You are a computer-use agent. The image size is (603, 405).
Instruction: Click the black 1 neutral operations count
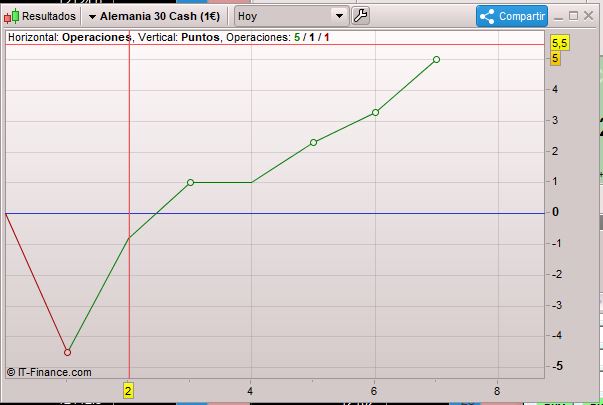point(312,37)
